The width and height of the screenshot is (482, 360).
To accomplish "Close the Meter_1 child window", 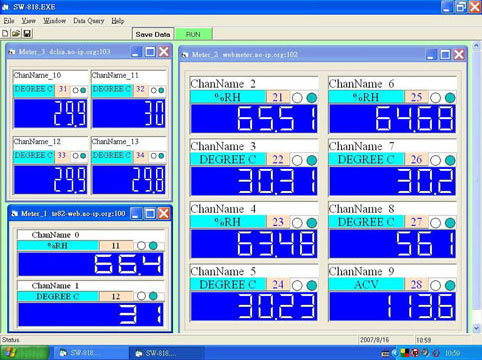I will [164, 214].
